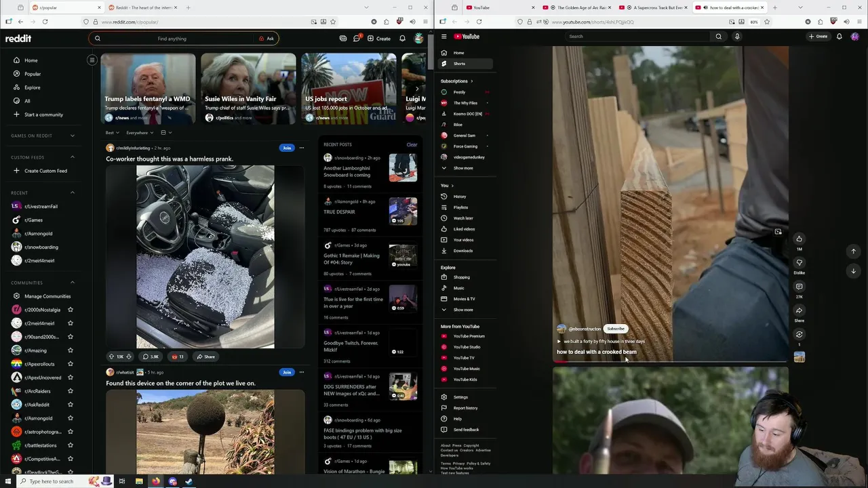Share the YouTube short

point(799,310)
